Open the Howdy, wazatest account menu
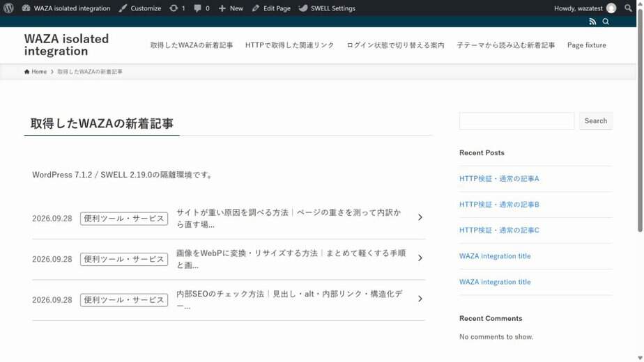This screenshot has height=362, width=644. click(585, 8)
